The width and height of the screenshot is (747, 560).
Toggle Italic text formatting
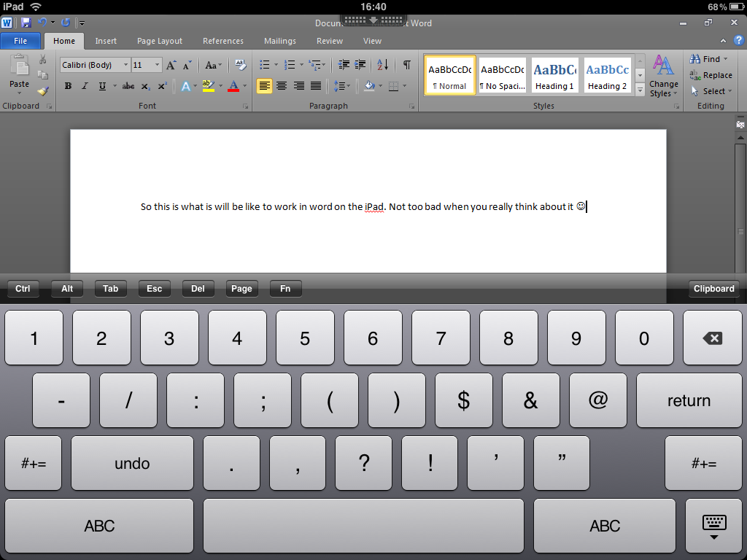click(85, 86)
